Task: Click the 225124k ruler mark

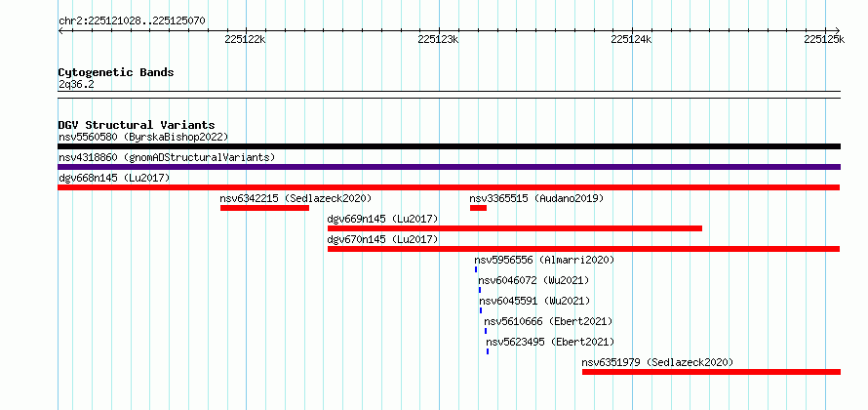Action: point(632,39)
